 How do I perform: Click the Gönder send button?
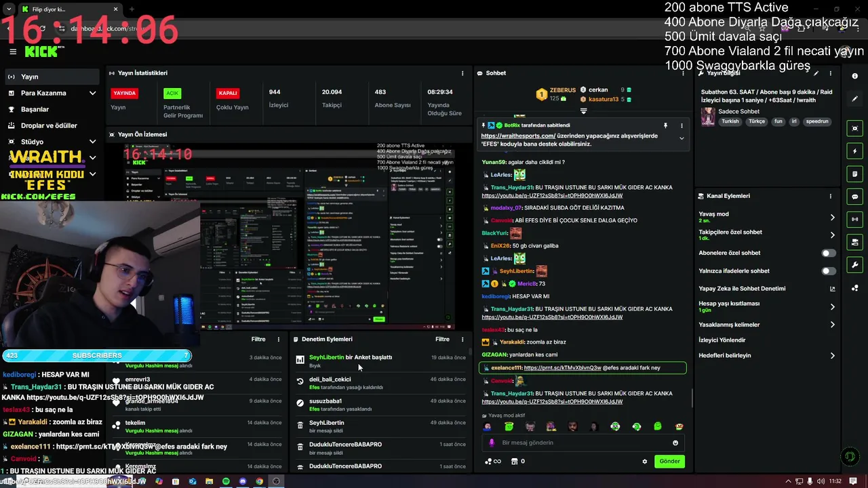(669, 462)
